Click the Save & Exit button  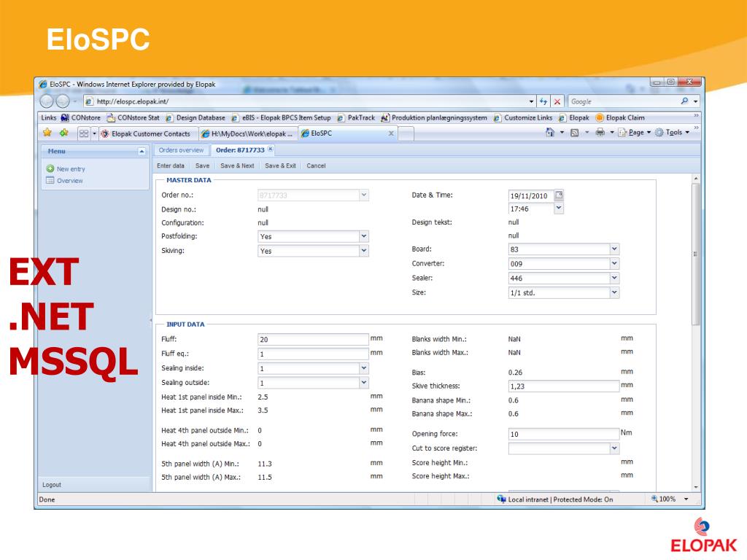point(280,166)
